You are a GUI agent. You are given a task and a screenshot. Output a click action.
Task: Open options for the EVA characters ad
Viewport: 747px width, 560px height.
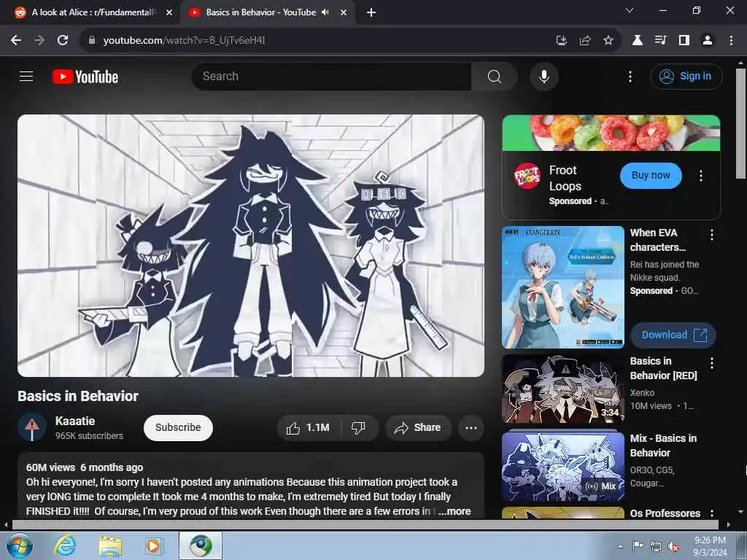pyautogui.click(x=712, y=234)
